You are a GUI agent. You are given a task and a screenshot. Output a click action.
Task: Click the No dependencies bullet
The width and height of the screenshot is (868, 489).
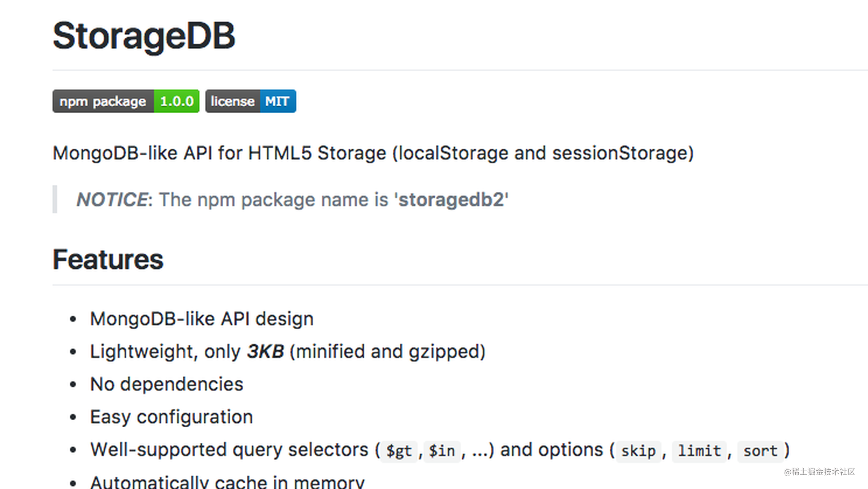point(166,383)
